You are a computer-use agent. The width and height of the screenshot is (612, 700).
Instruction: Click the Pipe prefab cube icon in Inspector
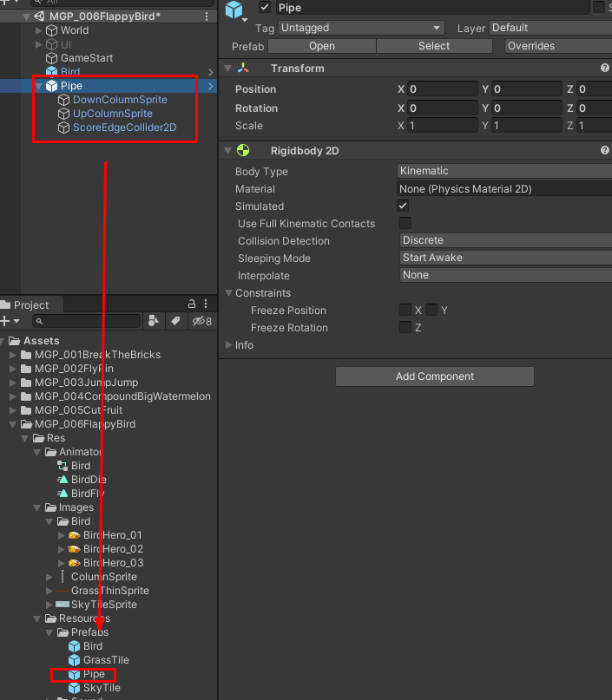click(x=234, y=10)
